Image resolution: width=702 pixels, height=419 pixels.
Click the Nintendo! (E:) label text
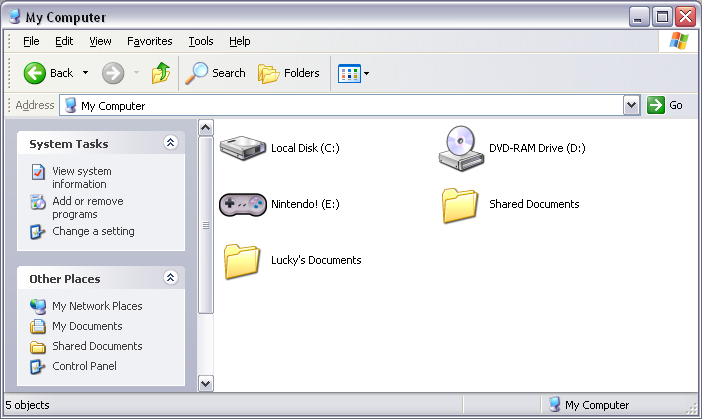[305, 204]
